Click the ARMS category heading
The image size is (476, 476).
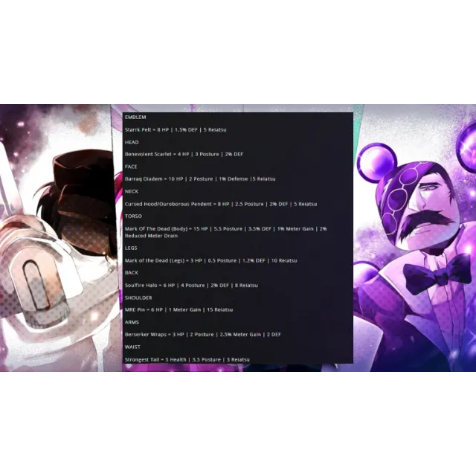(x=132, y=322)
